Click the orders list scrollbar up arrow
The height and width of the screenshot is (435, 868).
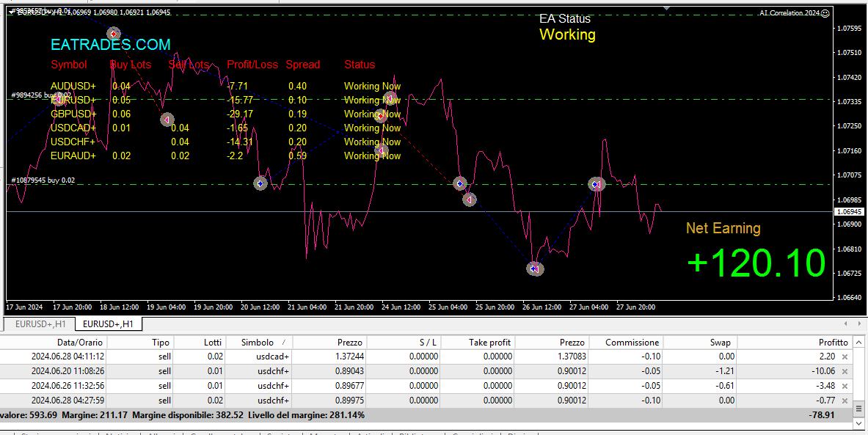(x=859, y=341)
